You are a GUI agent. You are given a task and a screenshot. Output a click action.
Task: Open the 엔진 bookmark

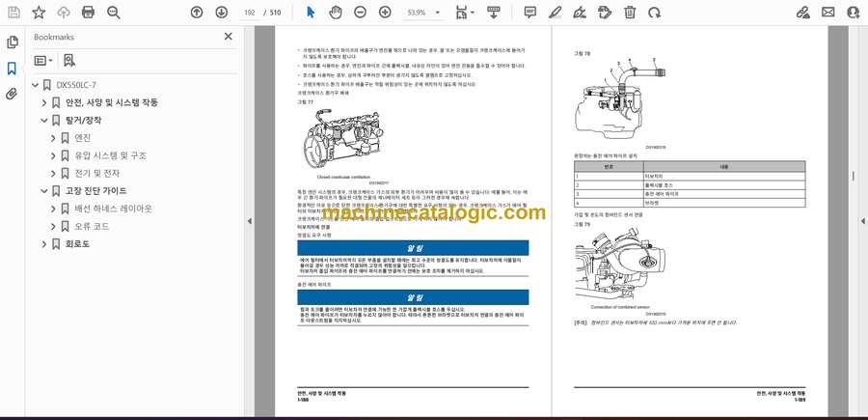click(83, 138)
